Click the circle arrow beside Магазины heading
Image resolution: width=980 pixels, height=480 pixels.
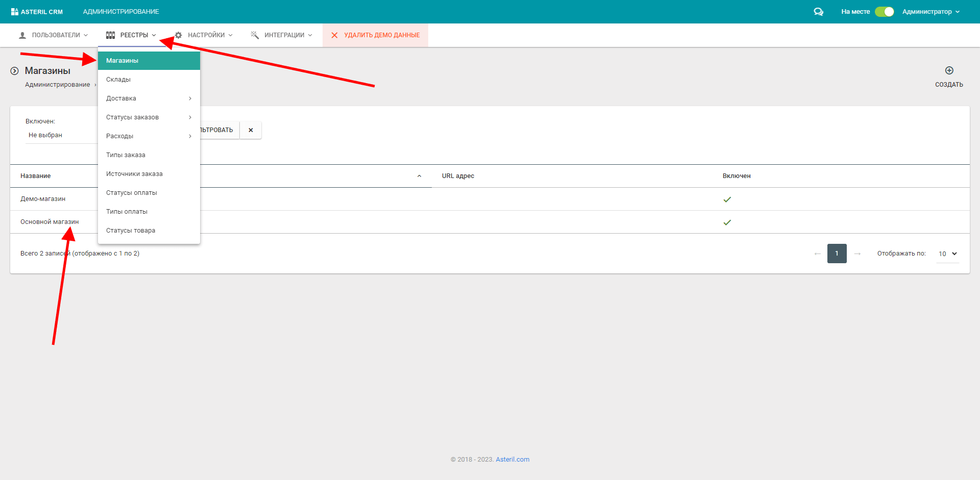(13, 70)
